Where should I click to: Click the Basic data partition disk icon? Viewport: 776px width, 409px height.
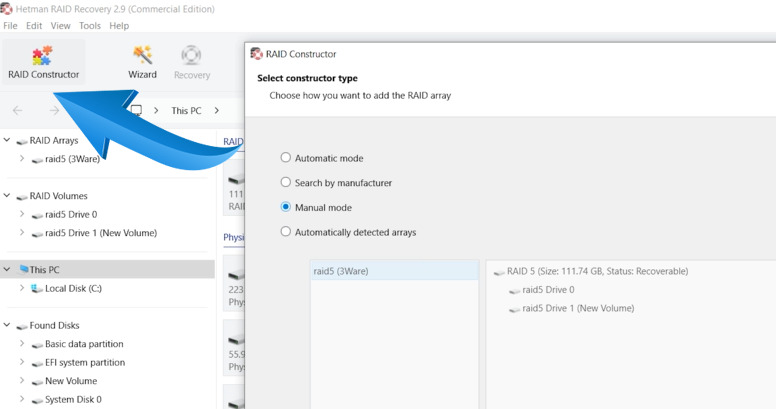(37, 344)
